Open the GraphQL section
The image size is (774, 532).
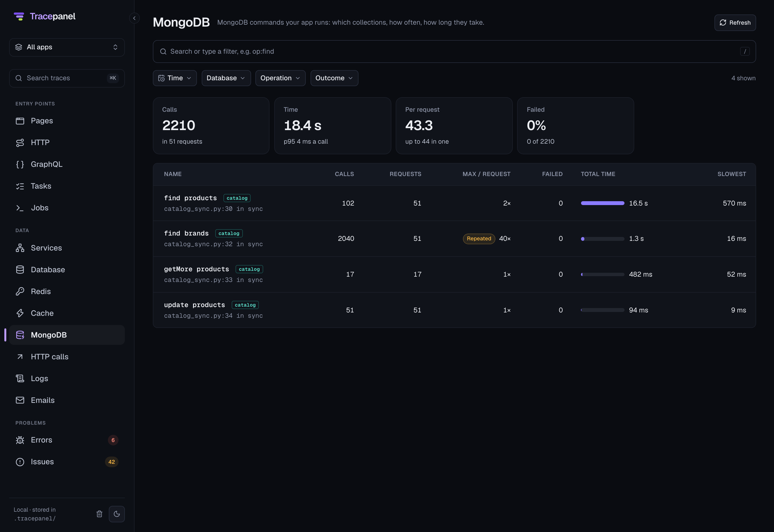(x=67, y=164)
